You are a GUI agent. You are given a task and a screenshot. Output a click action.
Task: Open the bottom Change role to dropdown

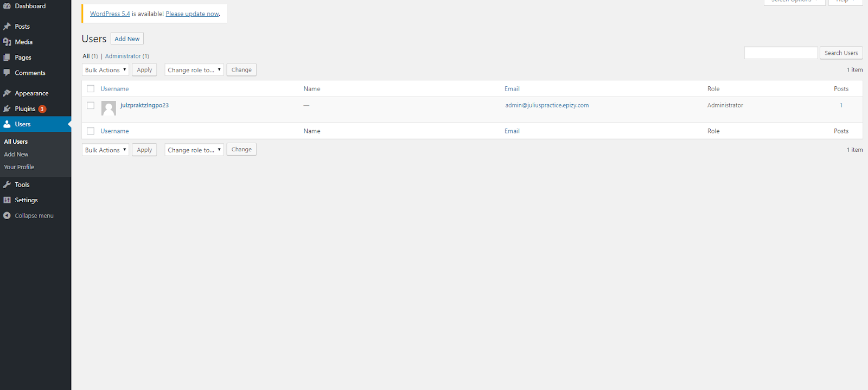pos(194,150)
